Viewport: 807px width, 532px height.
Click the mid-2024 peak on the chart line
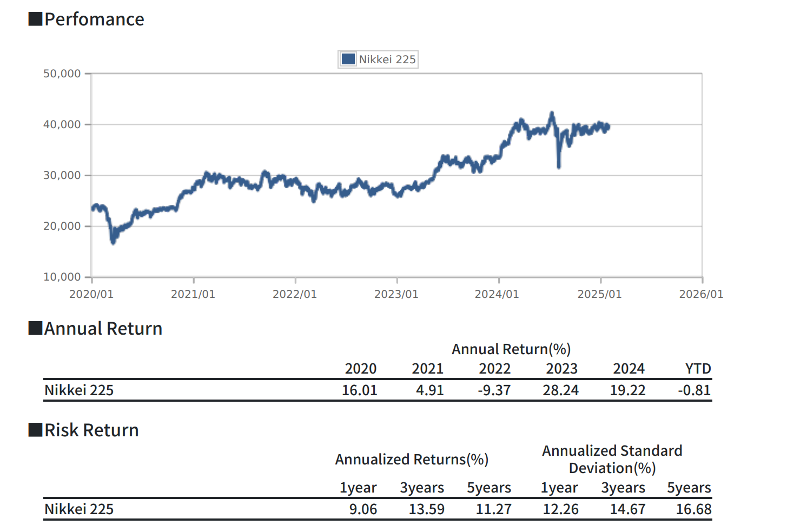point(552,114)
